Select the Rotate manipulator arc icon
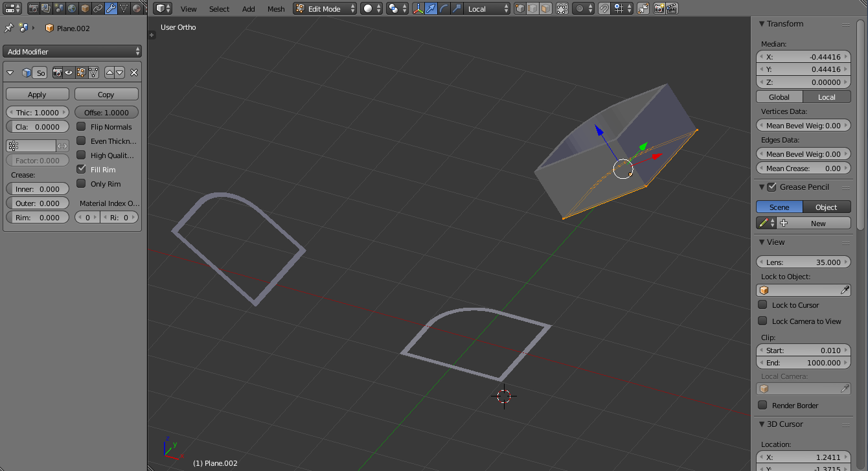Image resolution: width=868 pixels, height=471 pixels. (x=444, y=8)
